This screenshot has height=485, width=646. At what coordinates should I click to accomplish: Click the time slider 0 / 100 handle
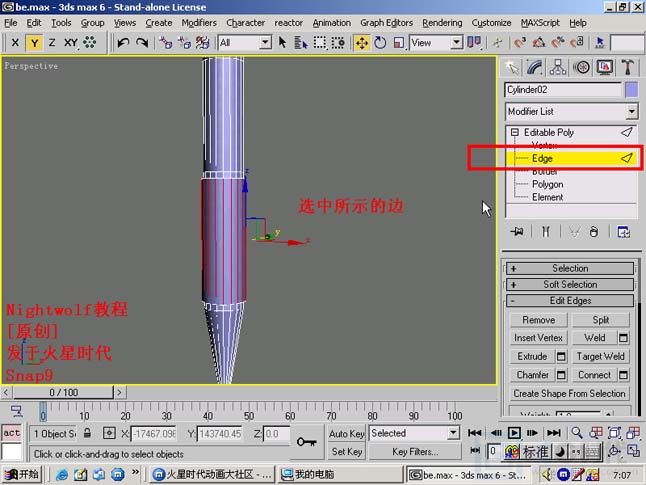[x=63, y=392]
